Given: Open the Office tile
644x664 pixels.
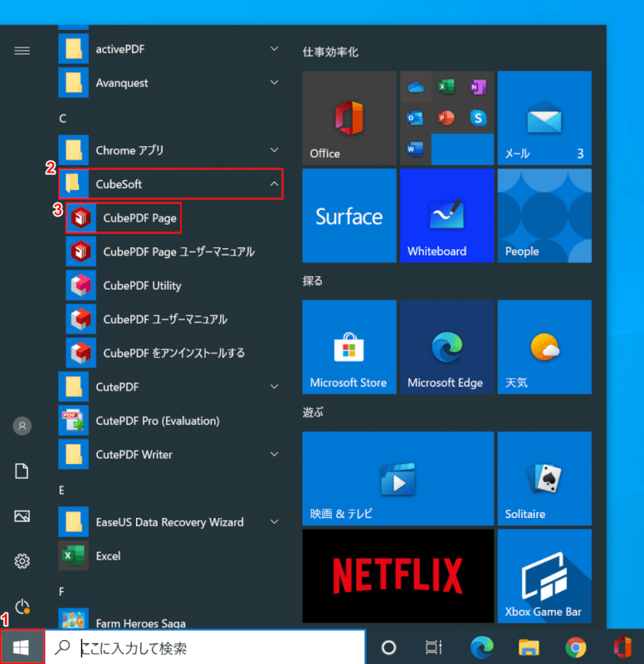Looking at the screenshot, I should coord(349,118).
